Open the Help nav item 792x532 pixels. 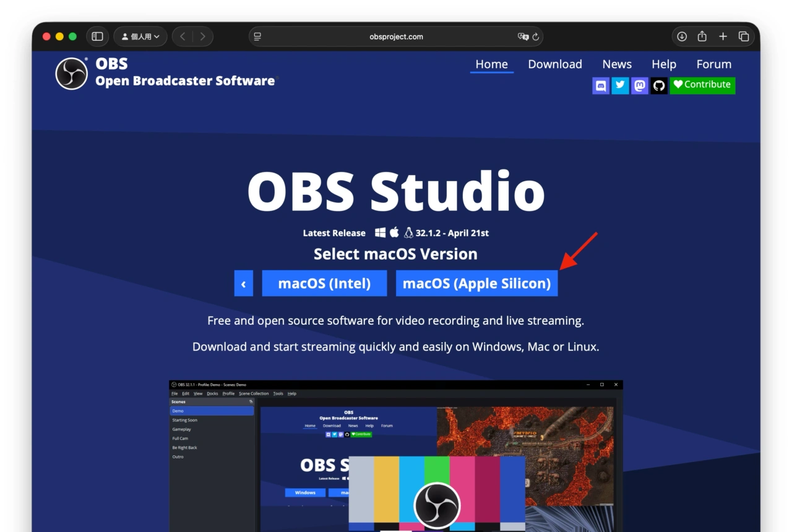pyautogui.click(x=664, y=64)
